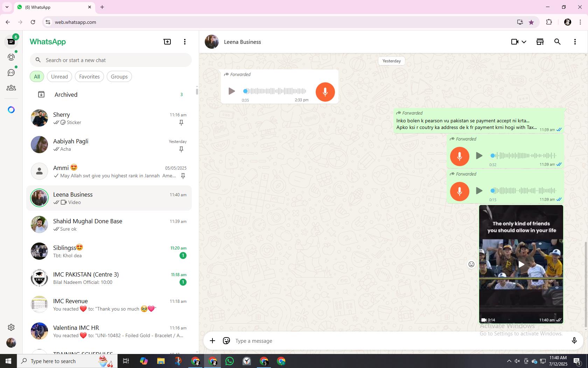Open the emoji and sticker picker
588x368 pixels.
[226, 341]
